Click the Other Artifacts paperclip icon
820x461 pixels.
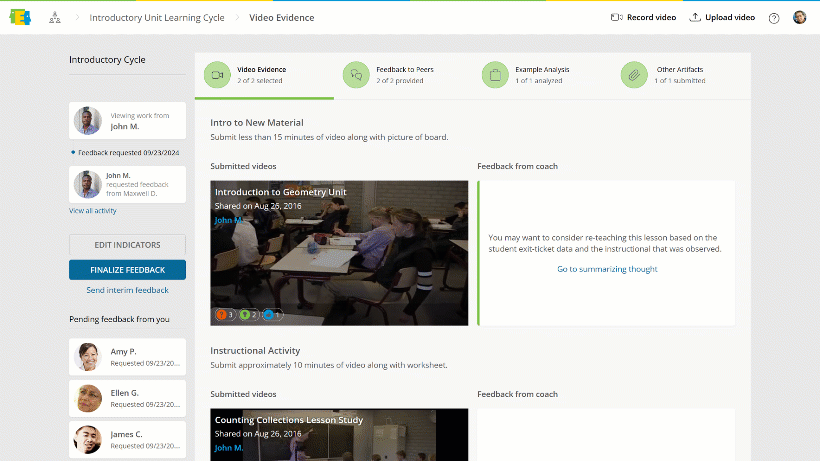tap(634, 75)
